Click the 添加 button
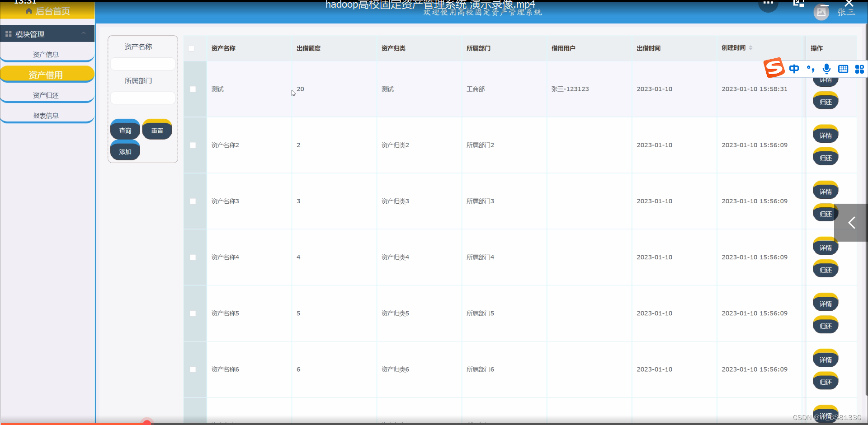This screenshot has height=425, width=868. (x=125, y=151)
